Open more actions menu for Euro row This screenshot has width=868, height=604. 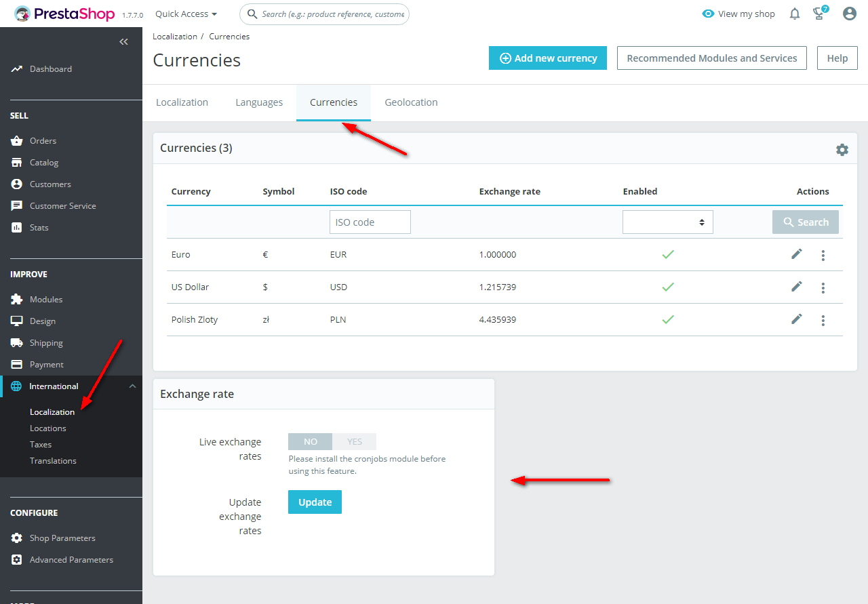tap(823, 255)
